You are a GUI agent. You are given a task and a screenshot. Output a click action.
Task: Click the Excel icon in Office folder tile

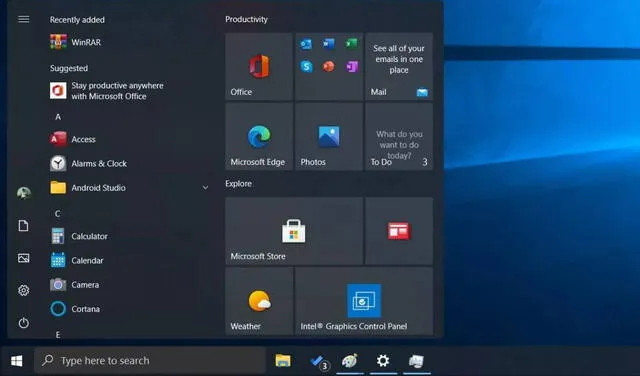pyautogui.click(x=352, y=44)
